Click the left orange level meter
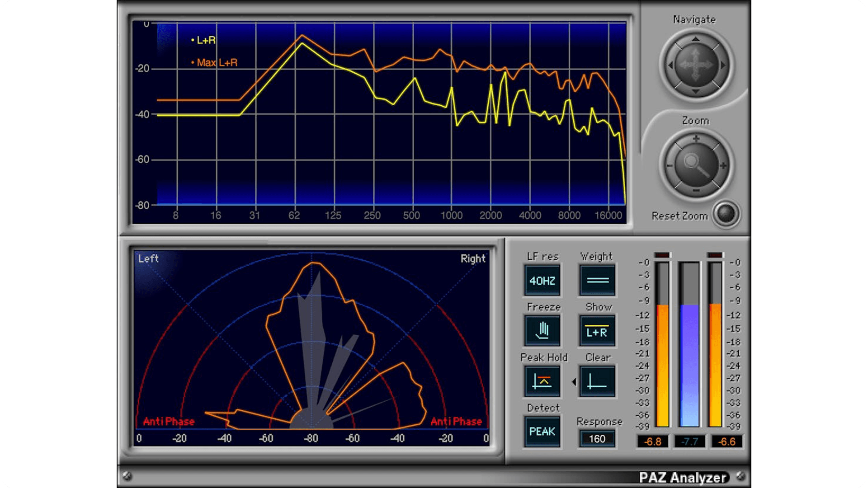The image size is (868, 488). click(x=662, y=344)
